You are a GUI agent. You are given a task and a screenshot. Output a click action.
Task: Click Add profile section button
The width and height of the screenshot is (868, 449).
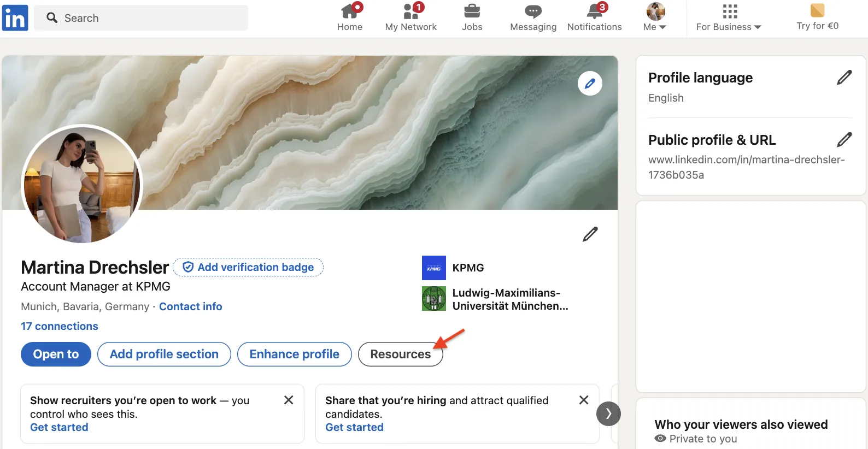click(x=164, y=354)
